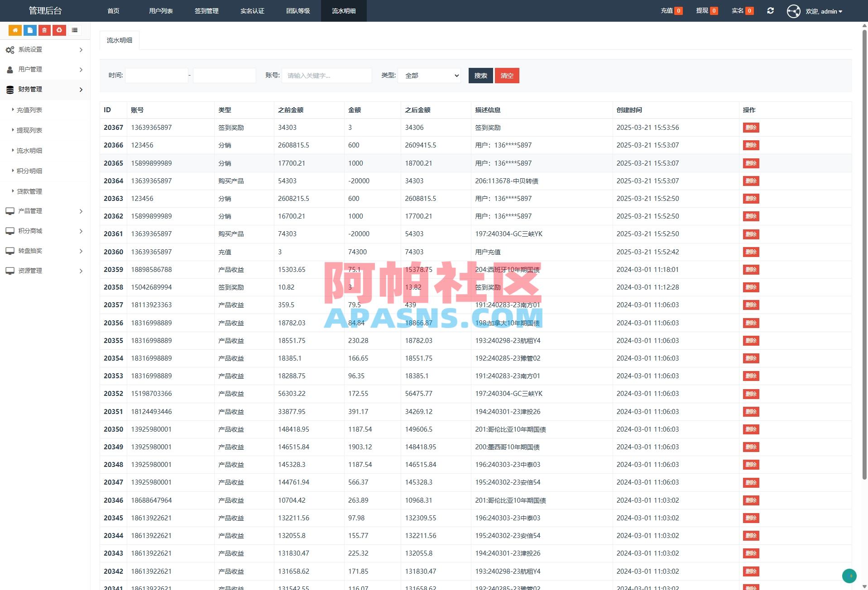
Task: Click the user icon beside 用户管理
Action: pyautogui.click(x=10, y=70)
